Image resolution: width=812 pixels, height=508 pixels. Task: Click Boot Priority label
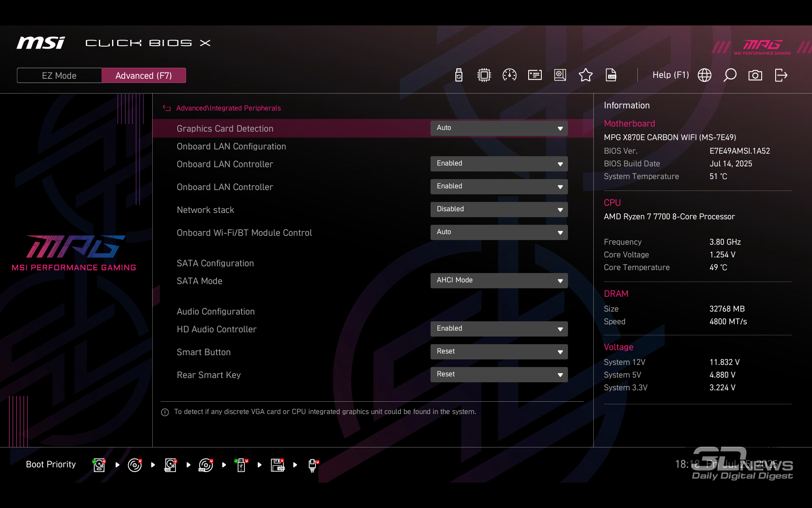(51, 464)
